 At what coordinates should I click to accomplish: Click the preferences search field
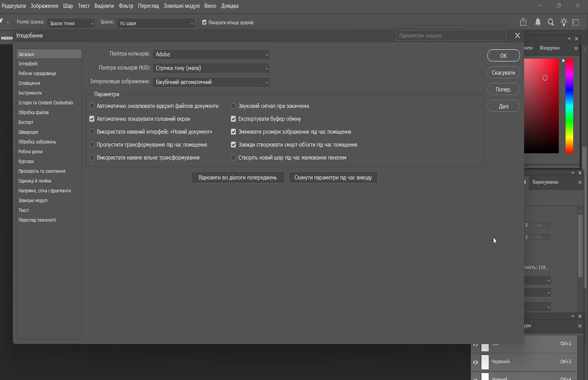click(451, 35)
